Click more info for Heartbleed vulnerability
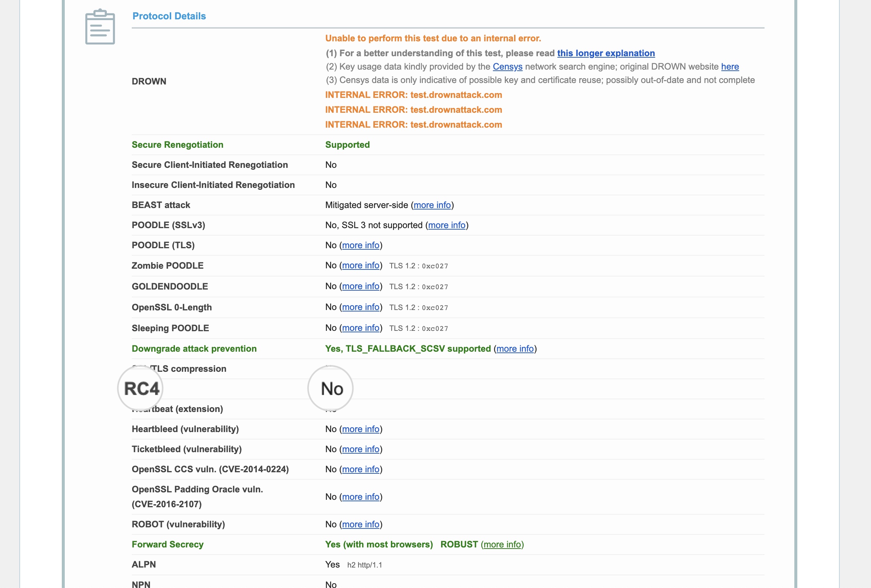871x588 pixels. click(361, 429)
